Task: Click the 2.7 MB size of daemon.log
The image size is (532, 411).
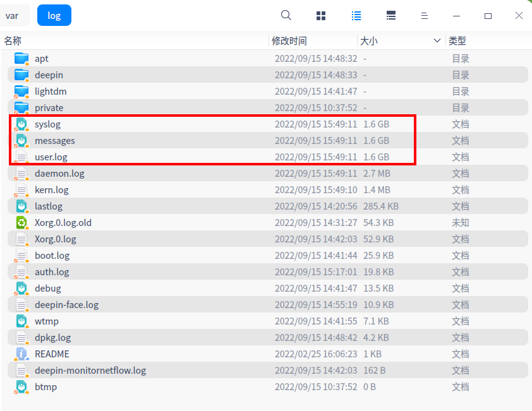Action: coord(377,174)
